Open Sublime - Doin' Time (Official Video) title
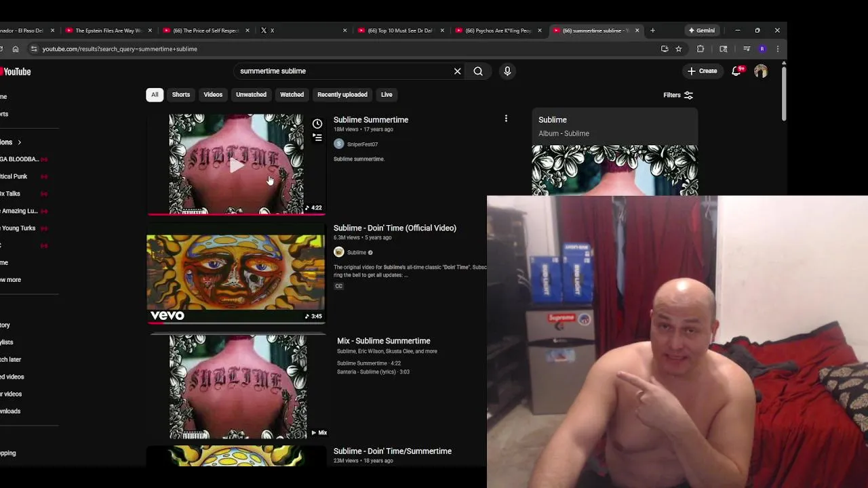Image resolution: width=868 pixels, height=488 pixels. point(395,228)
